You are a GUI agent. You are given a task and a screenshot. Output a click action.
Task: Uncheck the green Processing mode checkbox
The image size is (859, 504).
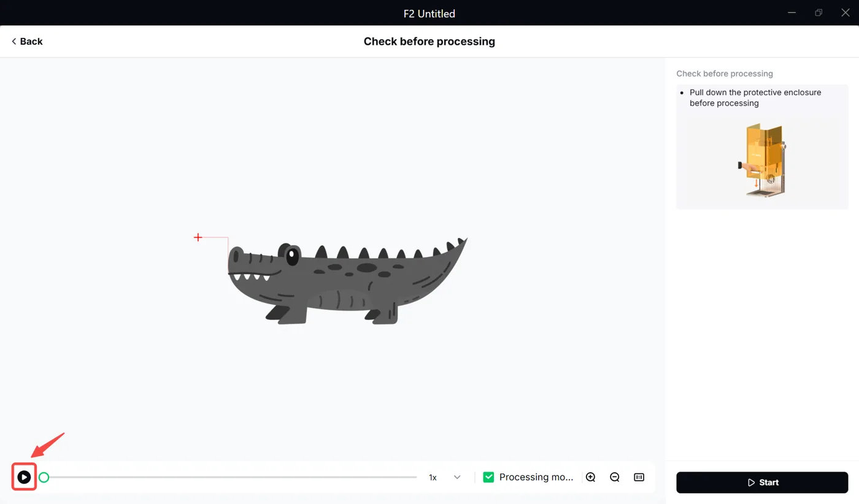tap(488, 477)
